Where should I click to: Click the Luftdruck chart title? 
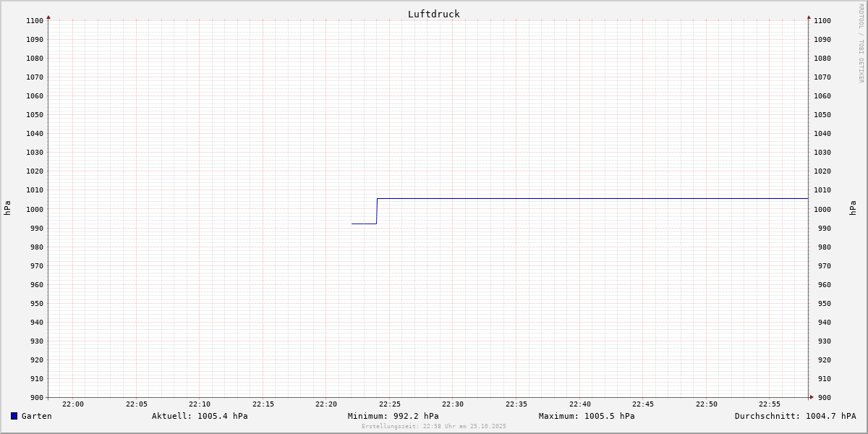pos(433,14)
